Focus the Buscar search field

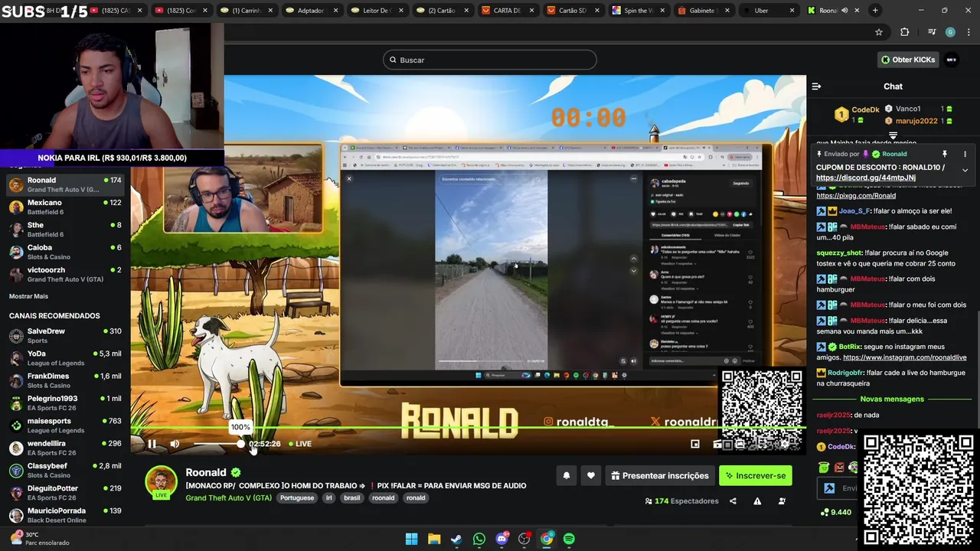click(x=490, y=60)
